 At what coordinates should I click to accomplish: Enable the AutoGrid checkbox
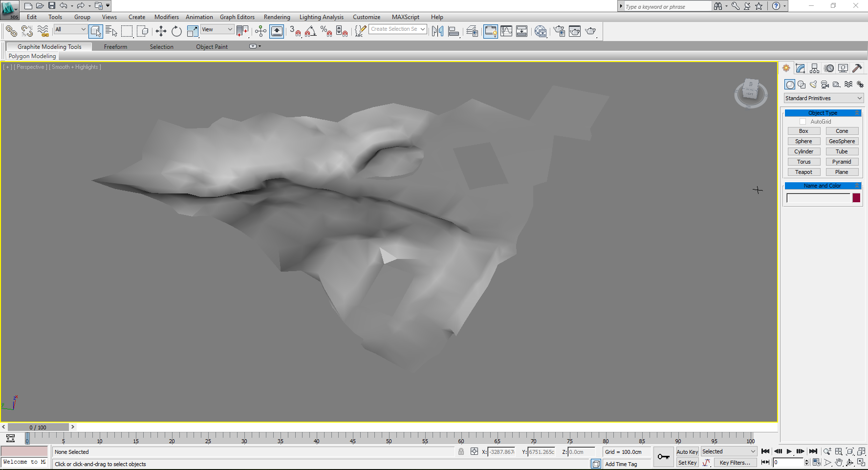click(x=803, y=121)
